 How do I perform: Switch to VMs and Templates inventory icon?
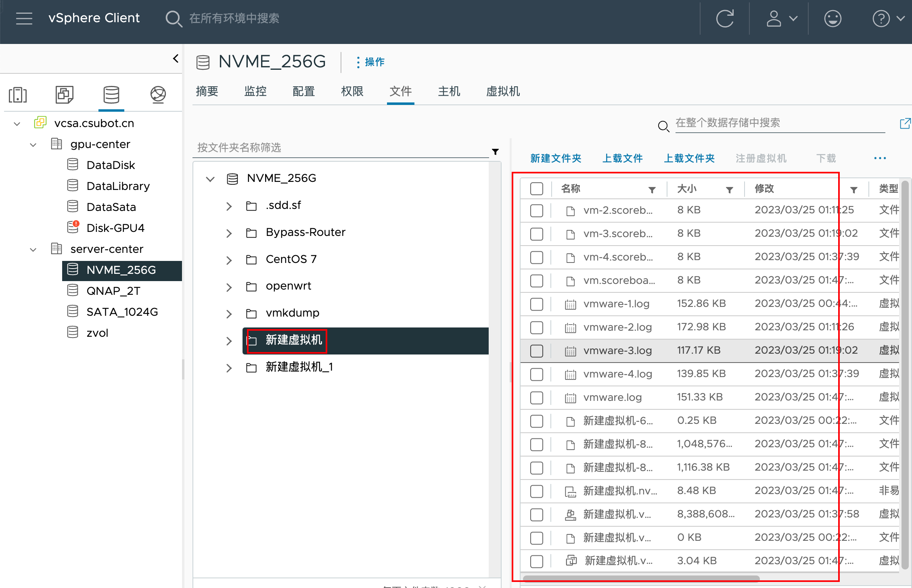coord(64,95)
